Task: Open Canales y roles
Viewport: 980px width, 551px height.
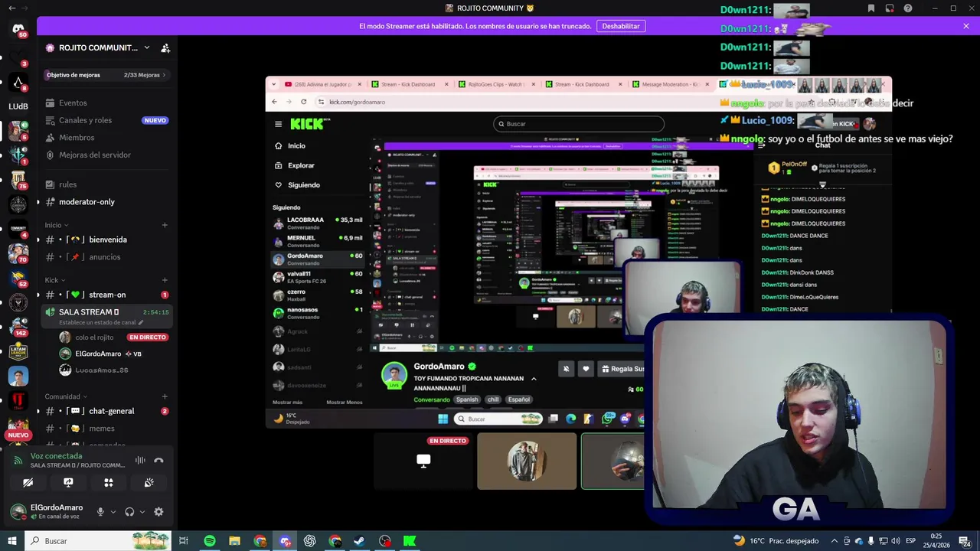Action: [107, 120]
